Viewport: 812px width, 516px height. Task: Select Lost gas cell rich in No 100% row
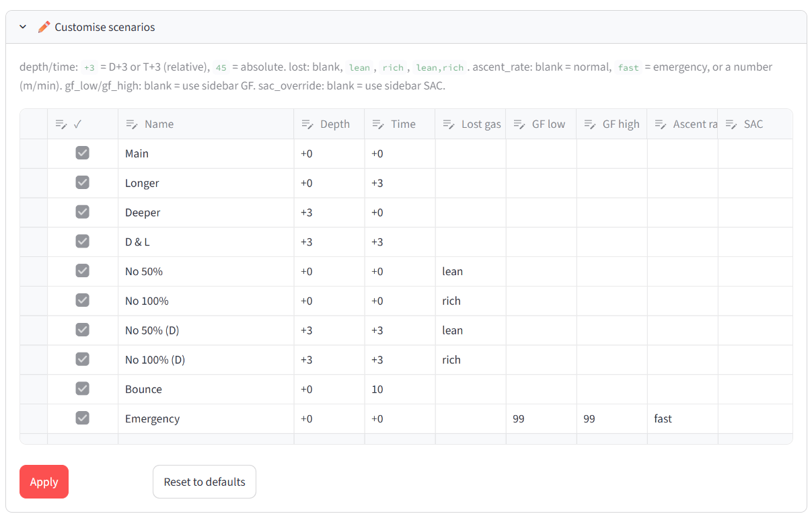[470, 301]
